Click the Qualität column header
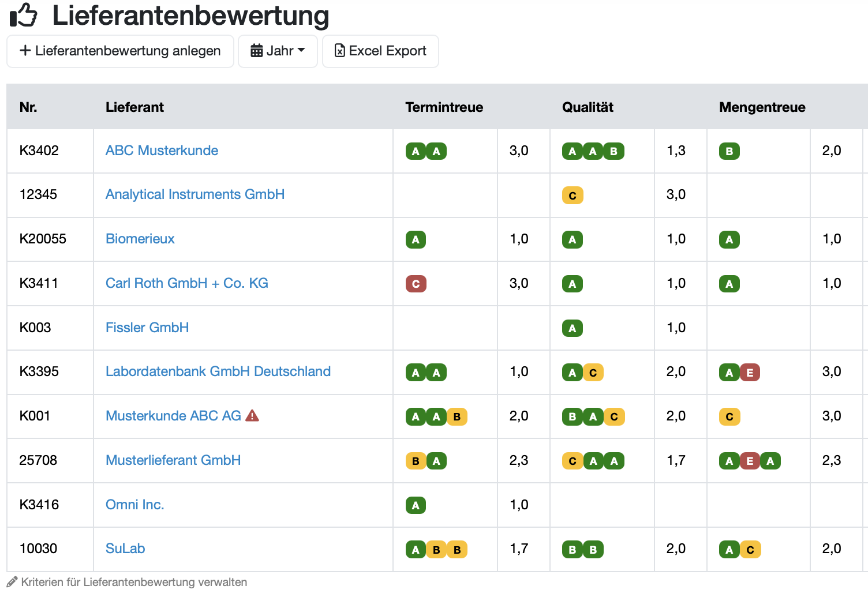 point(588,107)
